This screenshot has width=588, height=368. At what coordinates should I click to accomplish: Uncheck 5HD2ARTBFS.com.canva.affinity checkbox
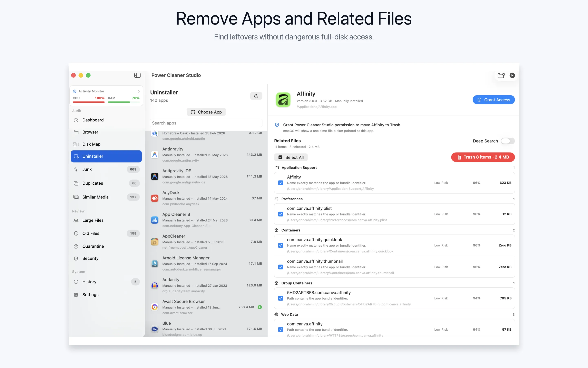click(281, 298)
